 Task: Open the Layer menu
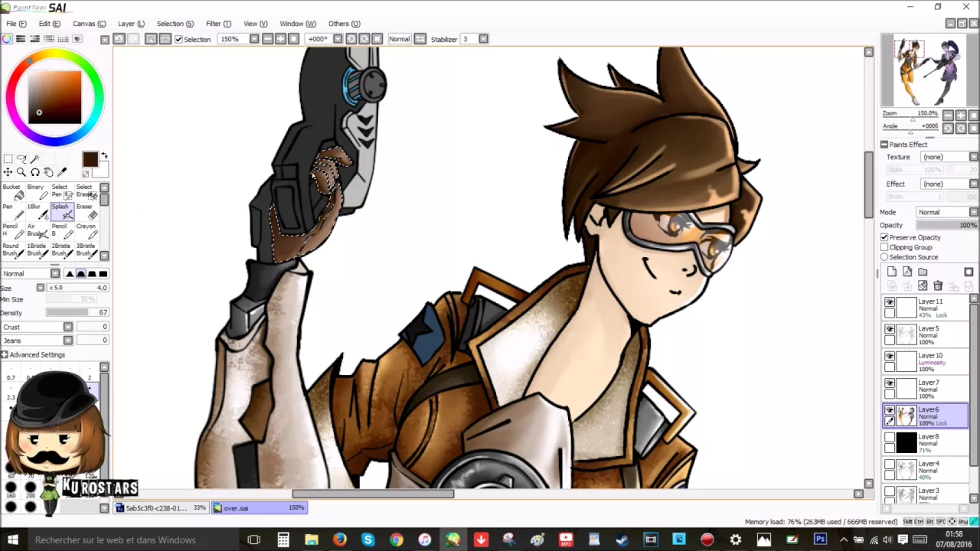click(131, 24)
